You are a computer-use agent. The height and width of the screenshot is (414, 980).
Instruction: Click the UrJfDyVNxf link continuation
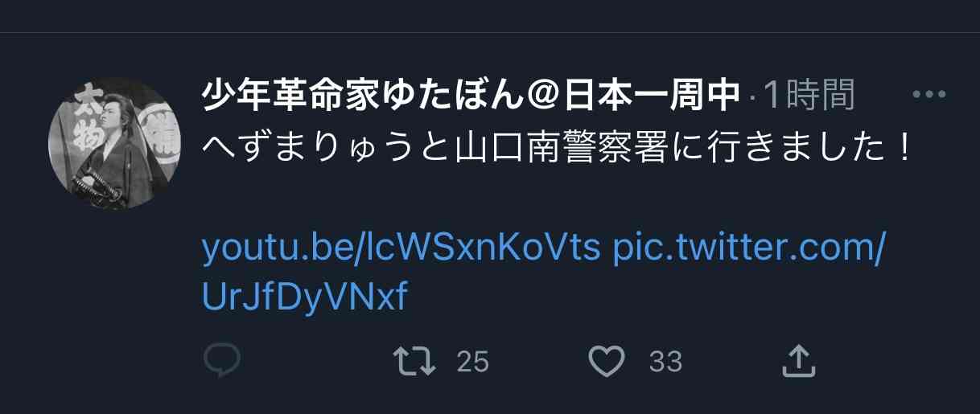tap(305, 297)
